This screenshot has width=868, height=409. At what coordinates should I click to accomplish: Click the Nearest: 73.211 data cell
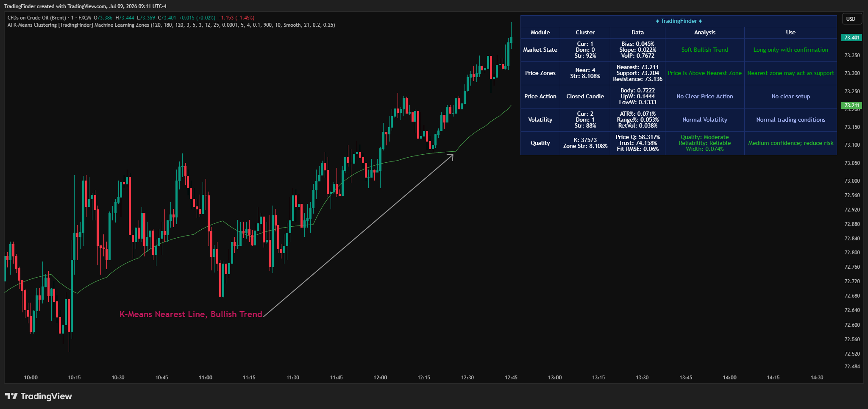click(637, 73)
